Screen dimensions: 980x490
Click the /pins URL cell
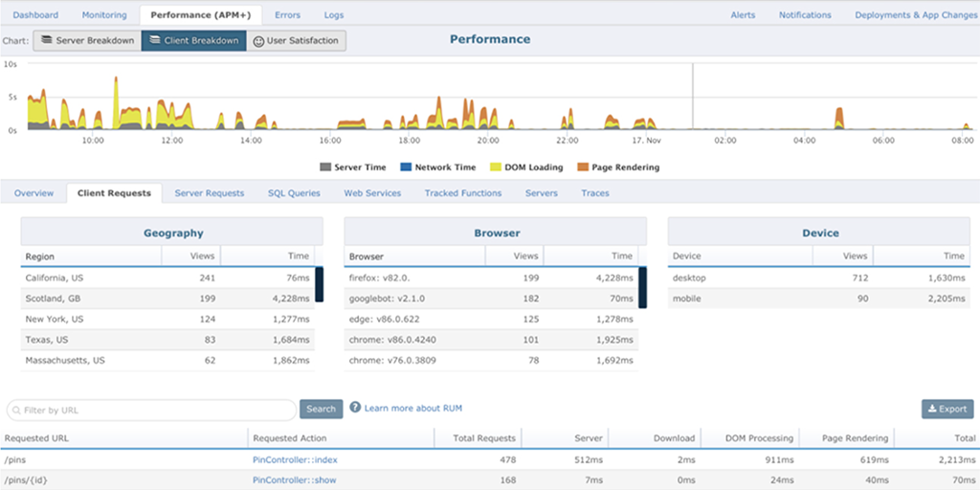pos(123,460)
